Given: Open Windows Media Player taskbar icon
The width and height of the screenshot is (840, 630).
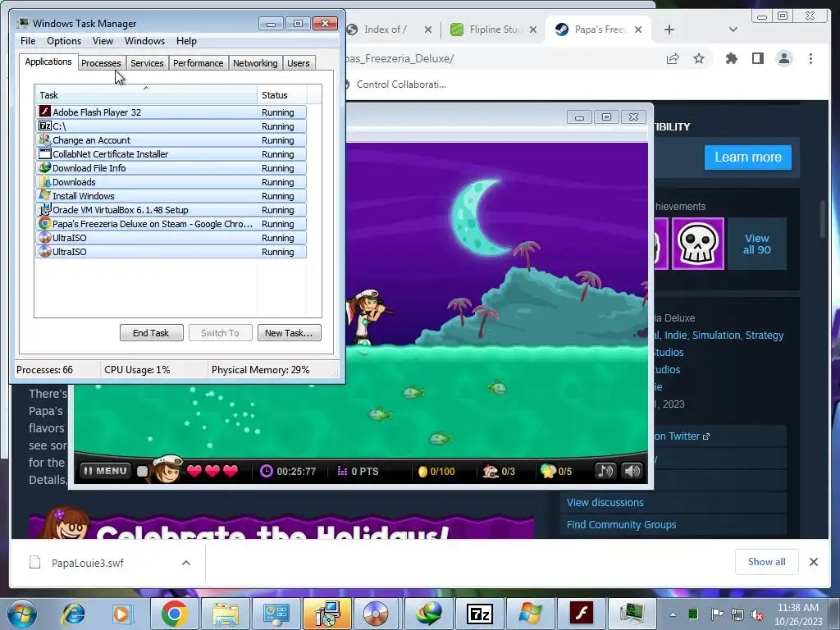Looking at the screenshot, I should 121,614.
